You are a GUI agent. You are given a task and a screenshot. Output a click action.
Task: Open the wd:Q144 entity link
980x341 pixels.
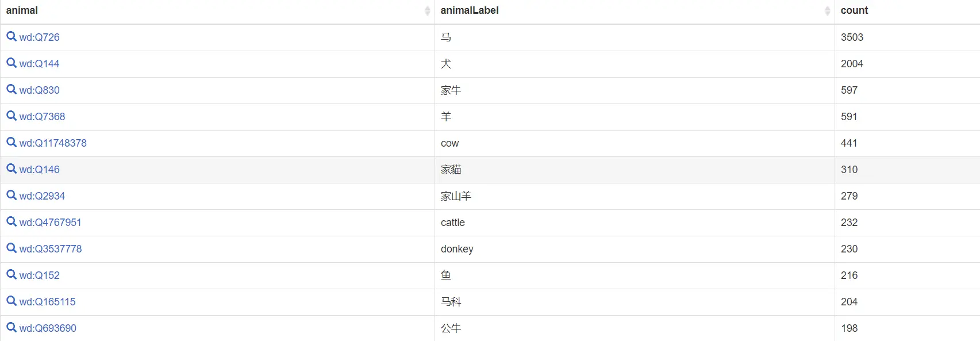tap(39, 64)
